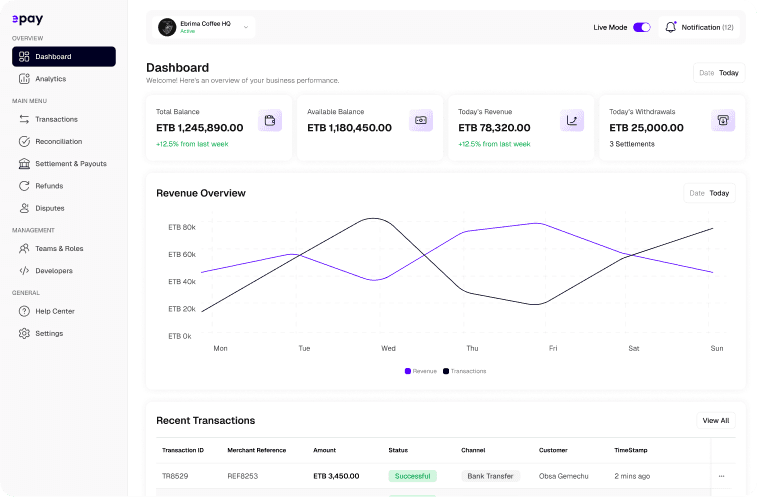Click the purple Revenue legend swatch
This screenshot has width=757, height=497.
pyautogui.click(x=408, y=371)
